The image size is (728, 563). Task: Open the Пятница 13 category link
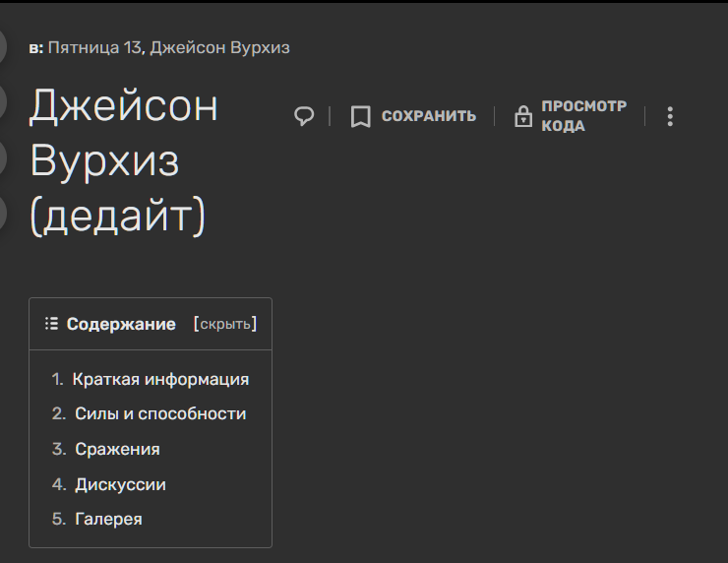[94, 48]
